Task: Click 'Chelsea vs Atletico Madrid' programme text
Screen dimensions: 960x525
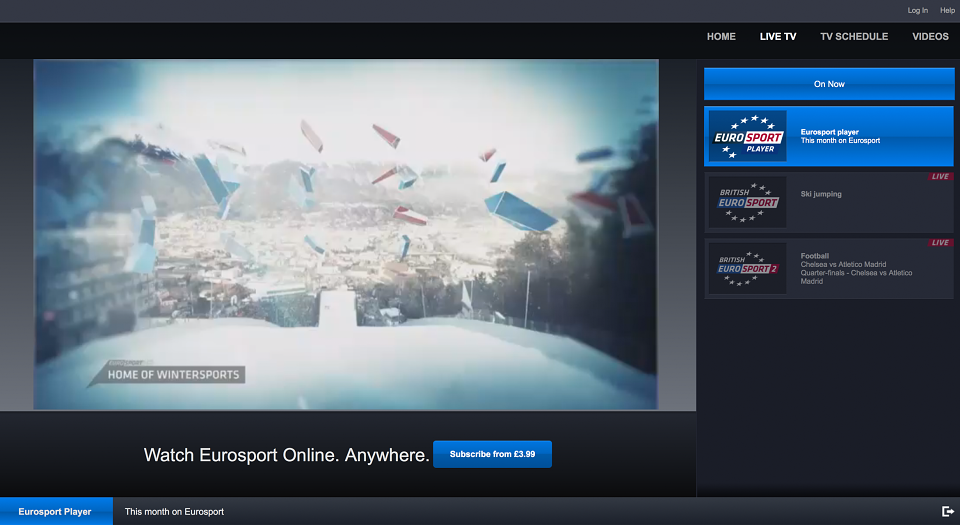Action: coord(843,264)
